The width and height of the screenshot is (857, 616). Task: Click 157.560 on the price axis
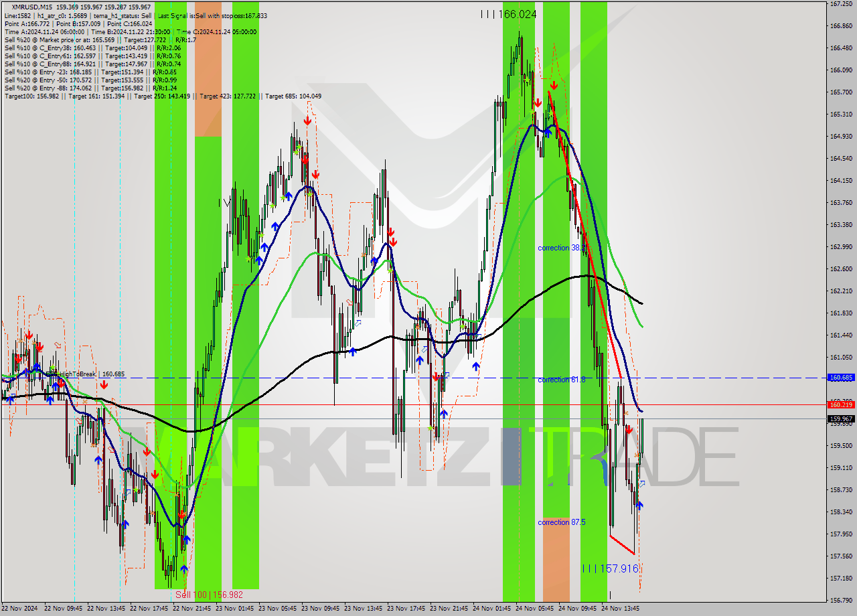841,556
